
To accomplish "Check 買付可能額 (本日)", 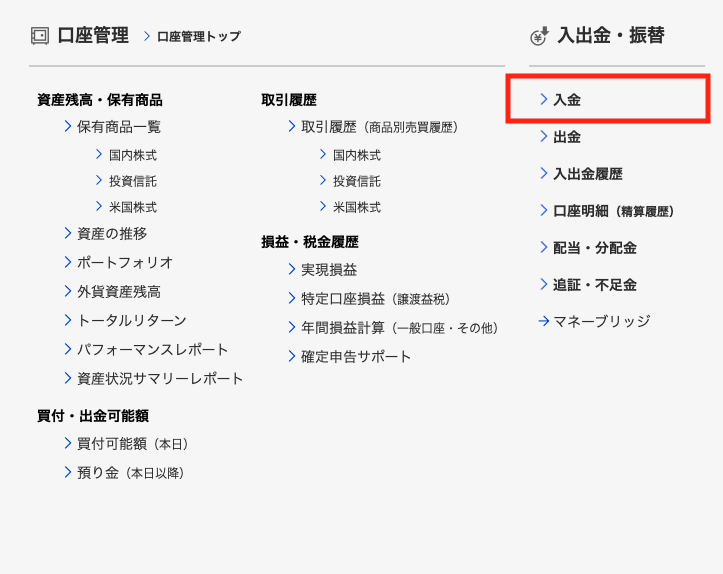I will 133,443.
